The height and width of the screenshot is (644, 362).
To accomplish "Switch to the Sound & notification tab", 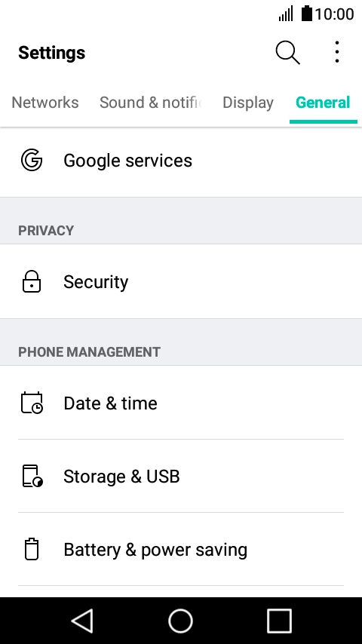I will coord(150,103).
